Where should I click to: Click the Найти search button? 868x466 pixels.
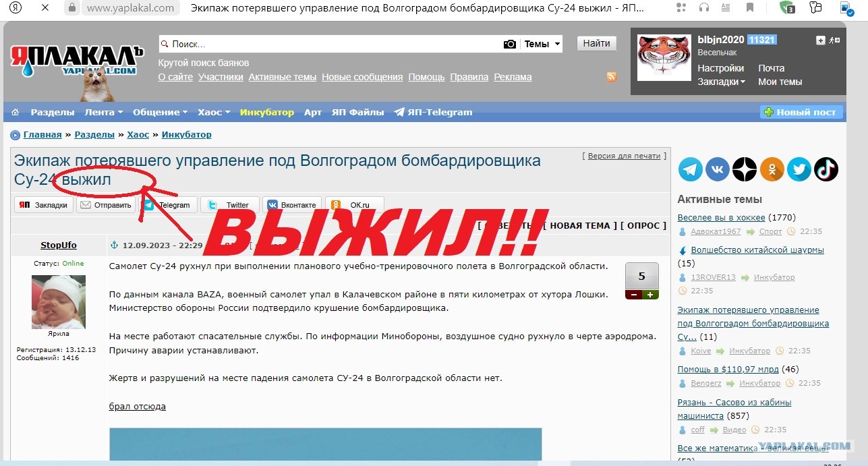[597, 44]
